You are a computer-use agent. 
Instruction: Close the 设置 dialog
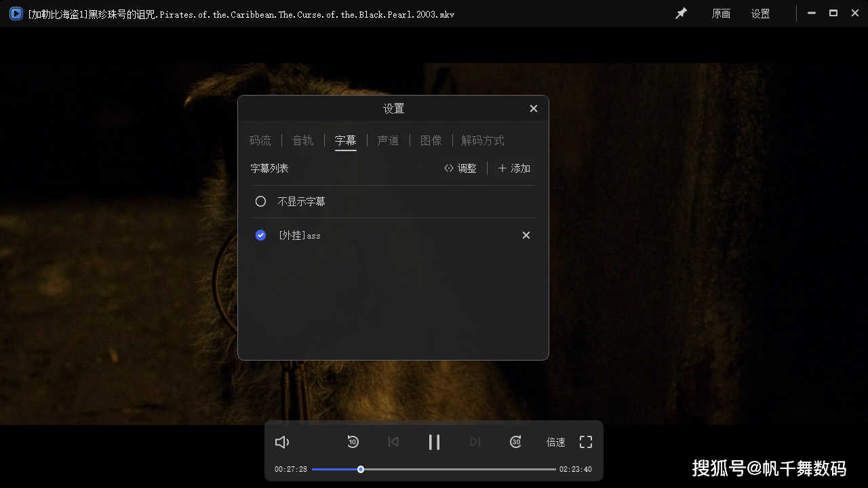click(x=534, y=108)
